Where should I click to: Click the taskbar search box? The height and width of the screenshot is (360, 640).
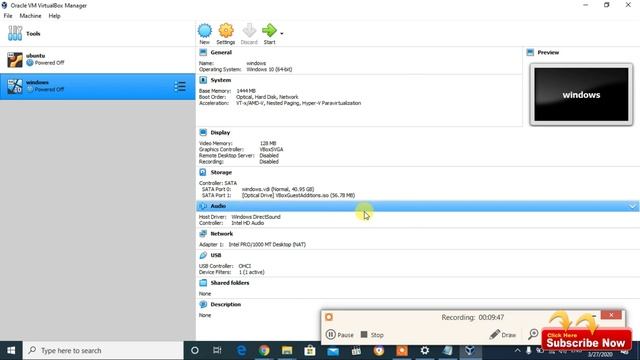click(103, 351)
